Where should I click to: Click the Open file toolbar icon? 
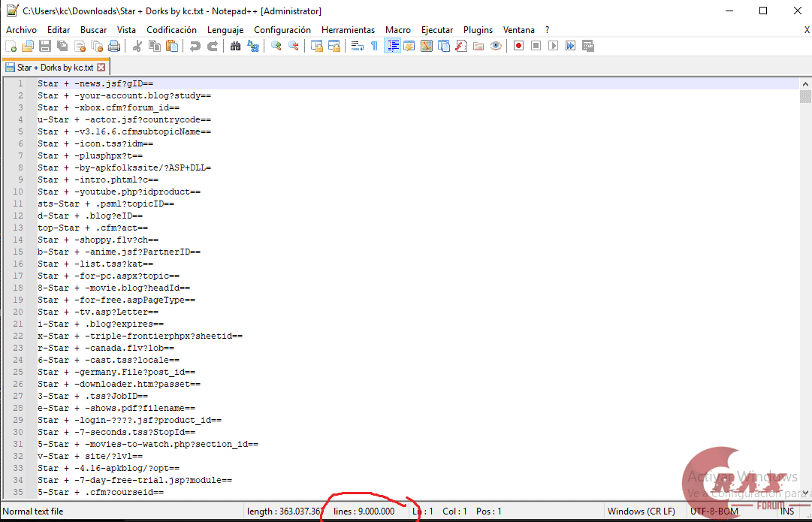28,46
